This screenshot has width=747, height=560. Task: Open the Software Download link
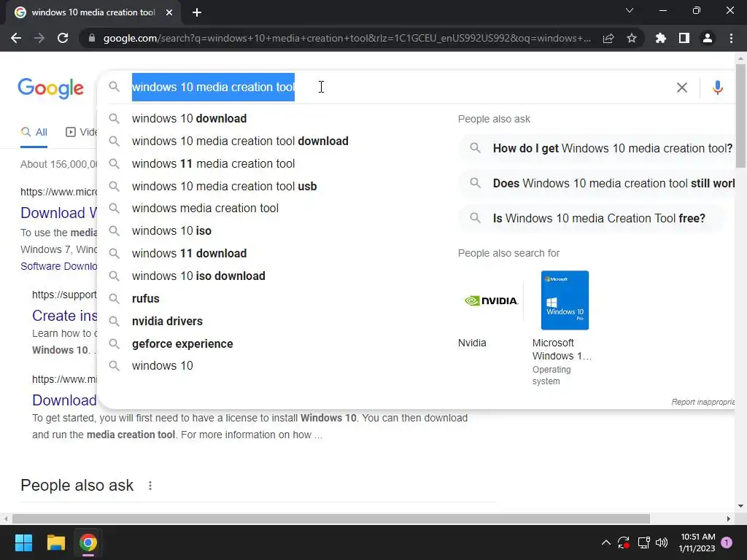(58, 266)
